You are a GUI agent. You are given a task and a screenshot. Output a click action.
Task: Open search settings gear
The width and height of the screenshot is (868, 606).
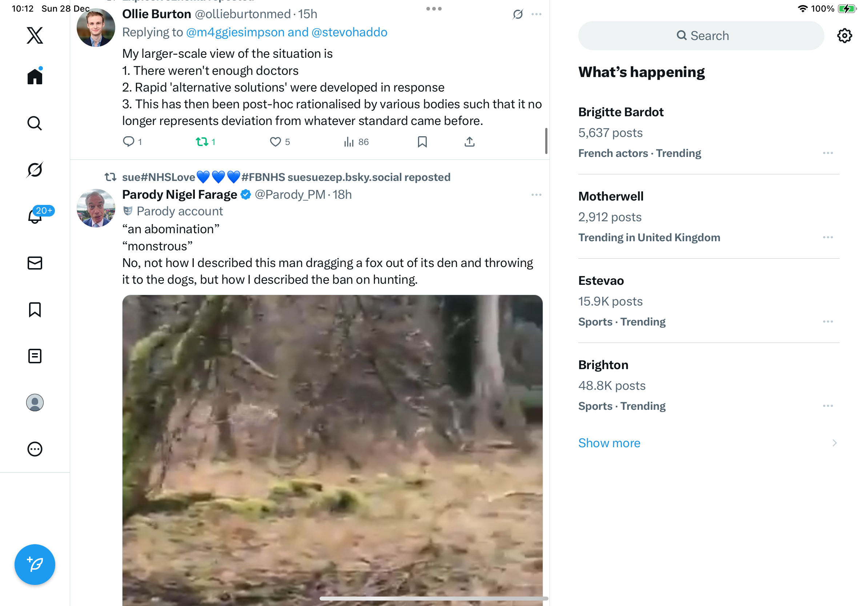click(x=844, y=36)
